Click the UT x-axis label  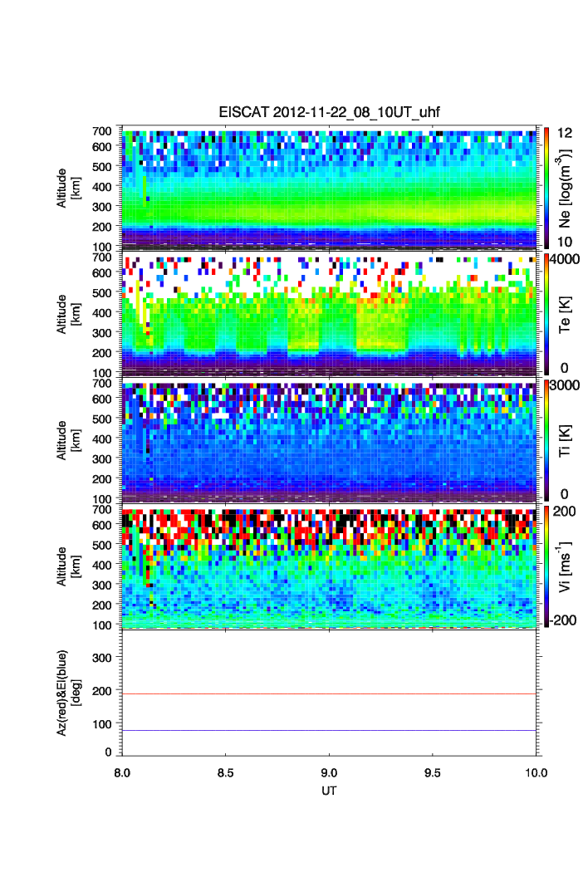click(x=329, y=790)
